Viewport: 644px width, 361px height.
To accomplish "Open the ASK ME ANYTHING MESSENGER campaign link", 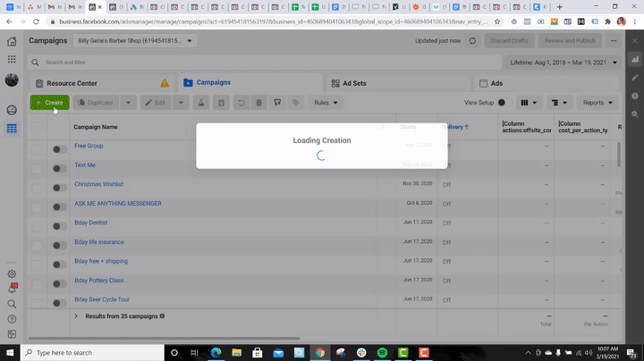I will pos(118,204).
